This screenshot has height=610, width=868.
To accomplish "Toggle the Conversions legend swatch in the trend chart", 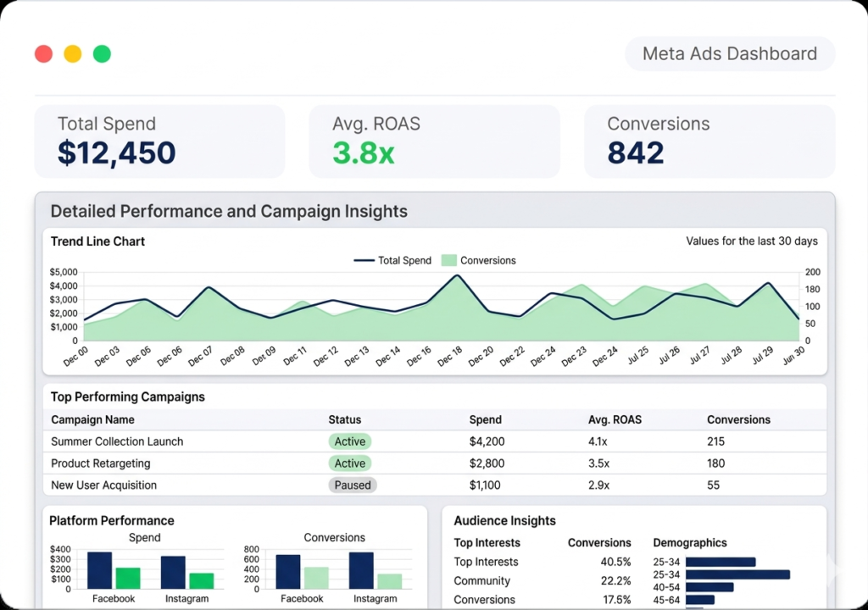I will (x=448, y=261).
